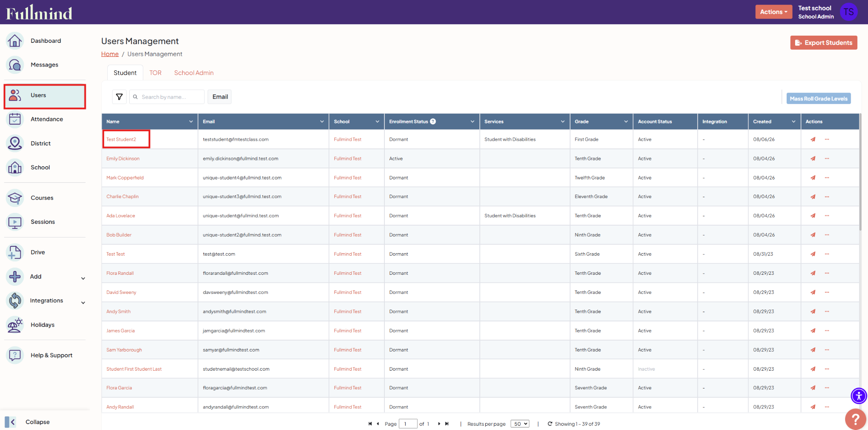Open the filter funnel icon

120,97
